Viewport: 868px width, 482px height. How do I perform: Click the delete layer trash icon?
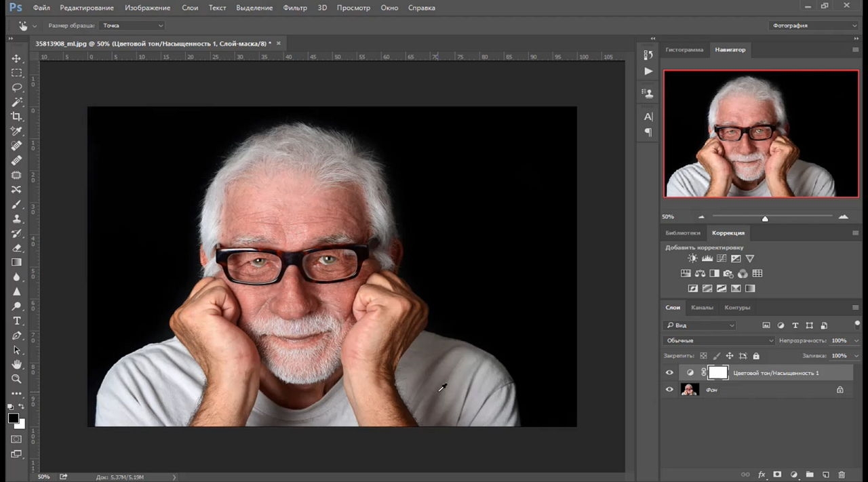tap(842, 475)
